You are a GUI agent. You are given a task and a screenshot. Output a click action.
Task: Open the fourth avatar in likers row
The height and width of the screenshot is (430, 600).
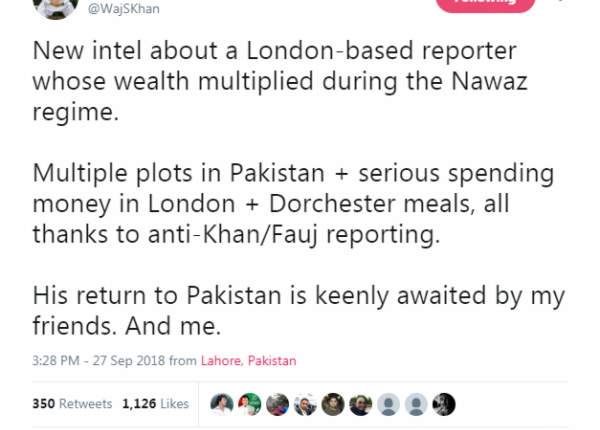305,403
